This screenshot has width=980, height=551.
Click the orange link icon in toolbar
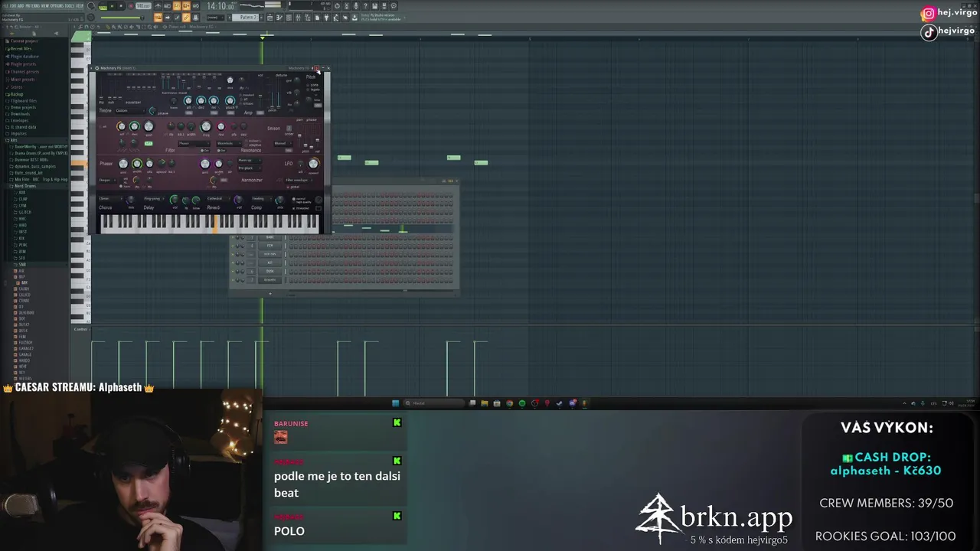coord(185,17)
